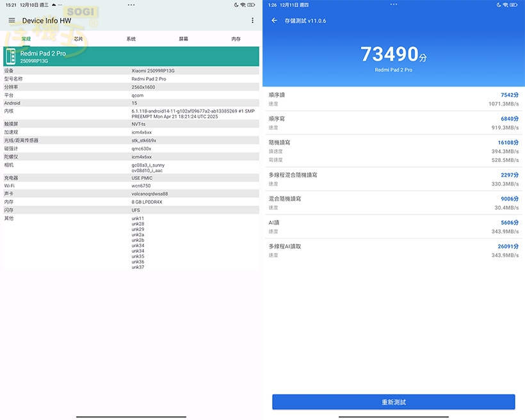Open the three-dot overflow menu in Device Info HW
This screenshot has width=525, height=420.
point(253,20)
